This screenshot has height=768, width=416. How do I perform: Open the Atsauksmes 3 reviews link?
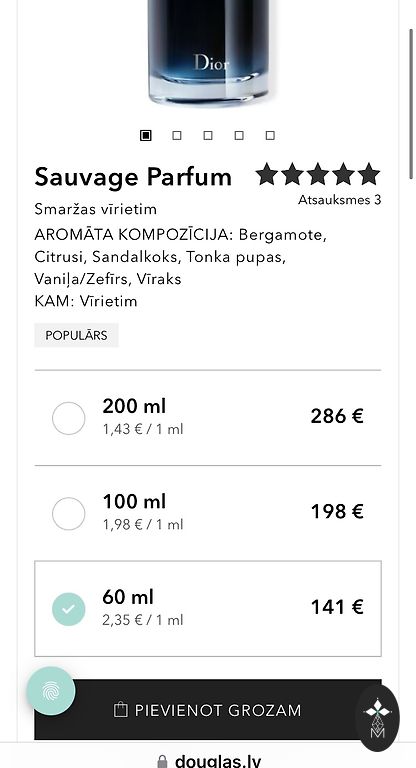click(339, 200)
